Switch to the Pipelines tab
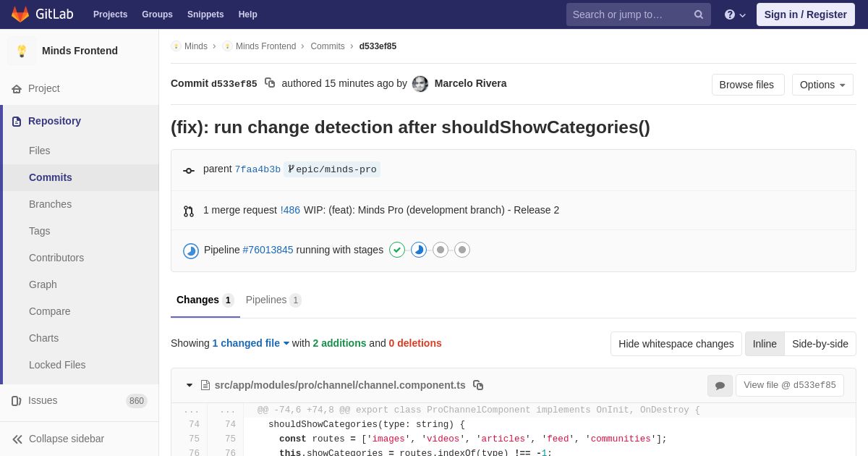This screenshot has height=456, width=868. (273, 300)
